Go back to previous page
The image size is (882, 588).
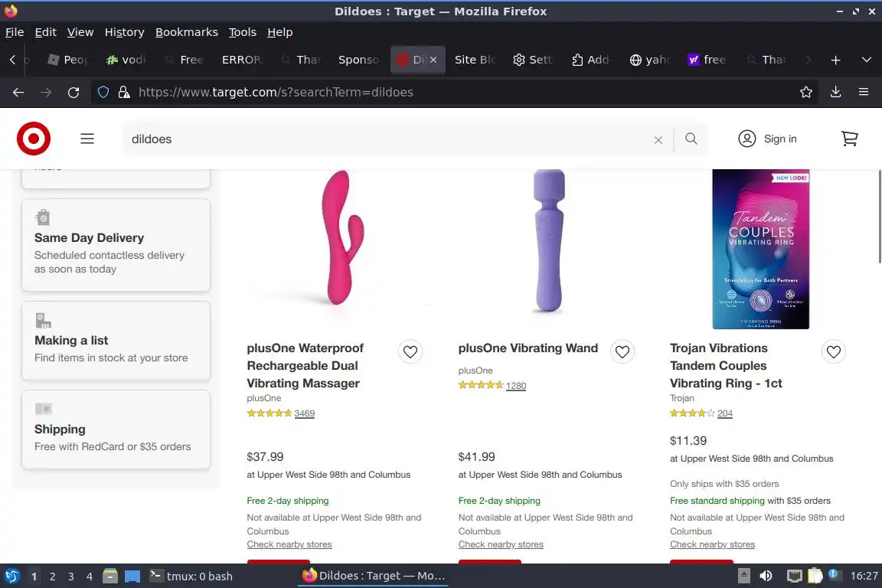pyautogui.click(x=18, y=93)
